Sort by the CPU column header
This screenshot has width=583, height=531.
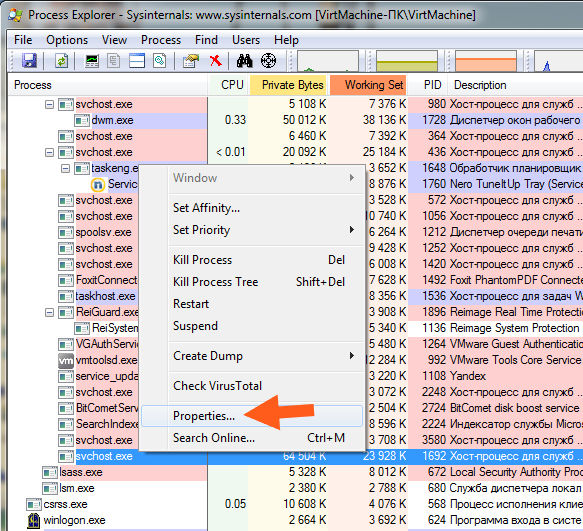pyautogui.click(x=229, y=85)
